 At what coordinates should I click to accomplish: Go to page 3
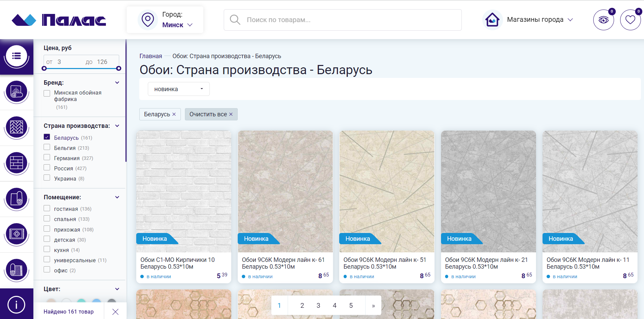click(318, 305)
